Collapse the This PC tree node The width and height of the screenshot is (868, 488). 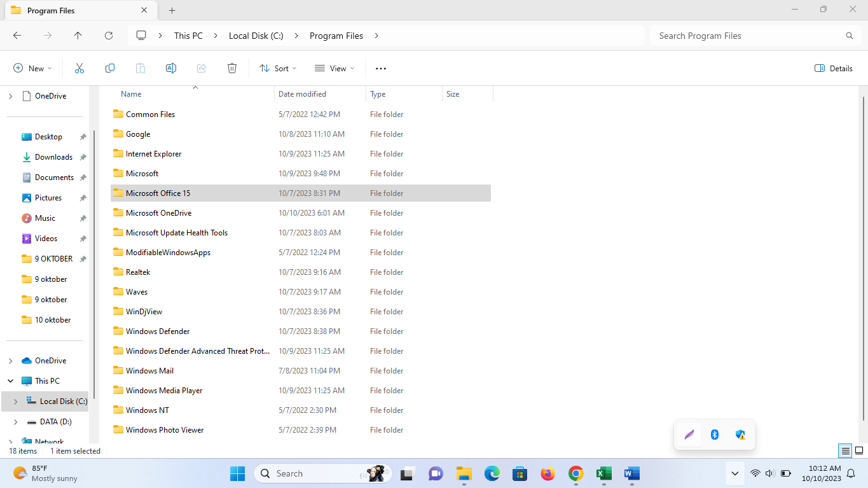point(10,381)
